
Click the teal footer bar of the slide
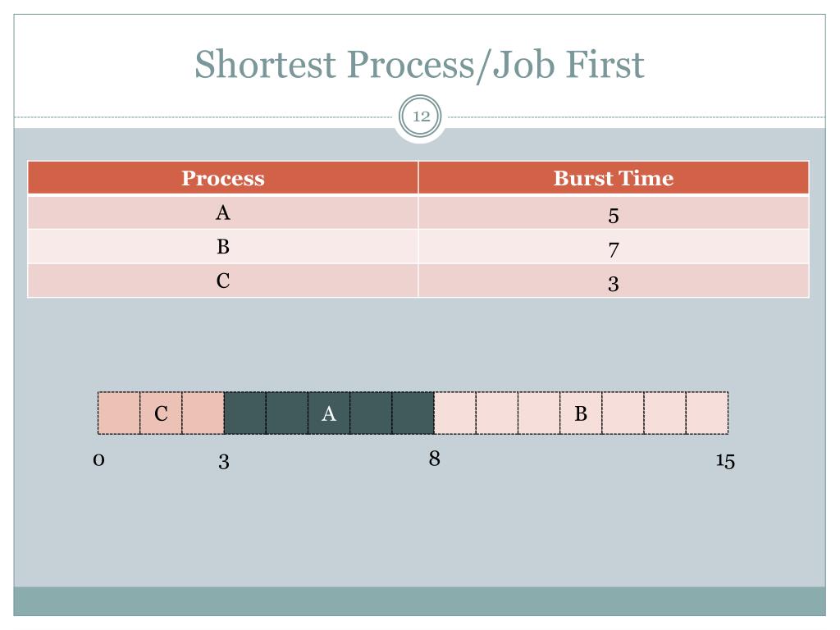click(419, 601)
